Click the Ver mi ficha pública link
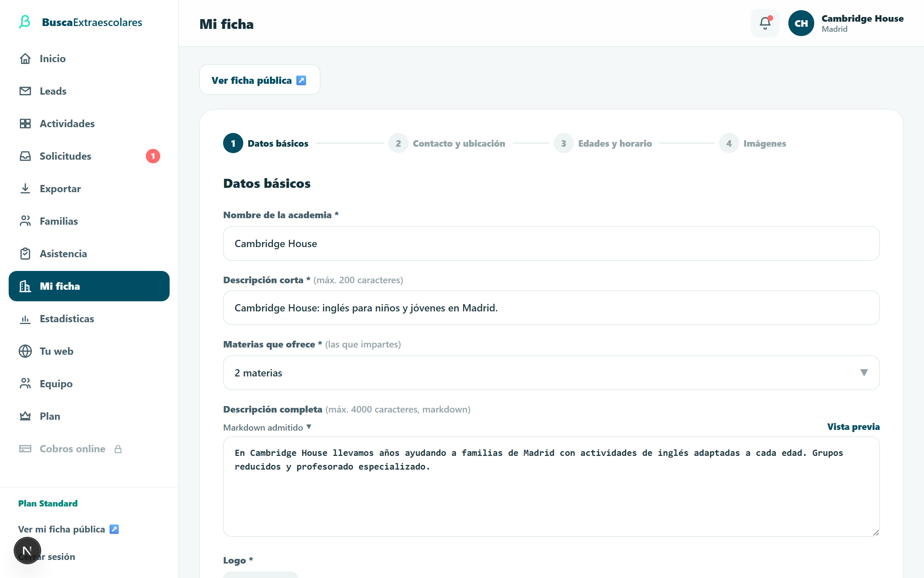Image resolution: width=924 pixels, height=578 pixels. (69, 529)
